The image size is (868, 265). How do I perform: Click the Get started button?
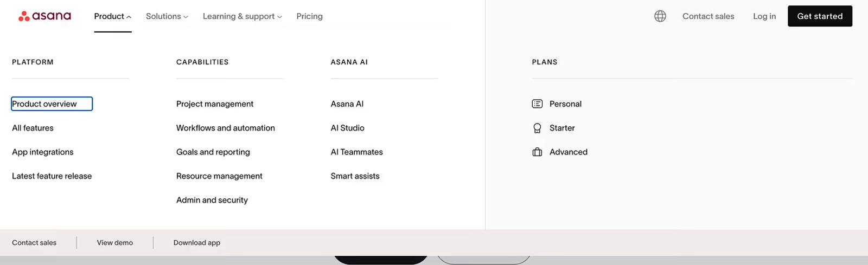pos(820,16)
